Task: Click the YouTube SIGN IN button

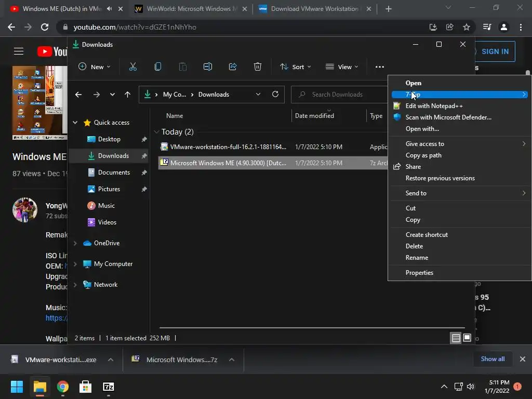Action: [x=495, y=51]
